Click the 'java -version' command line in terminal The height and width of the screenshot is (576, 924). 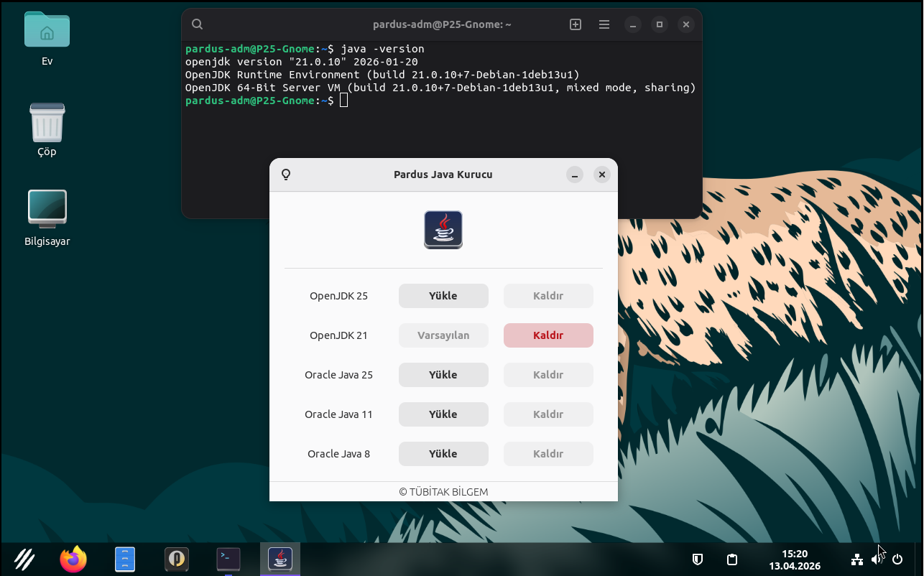305,49
